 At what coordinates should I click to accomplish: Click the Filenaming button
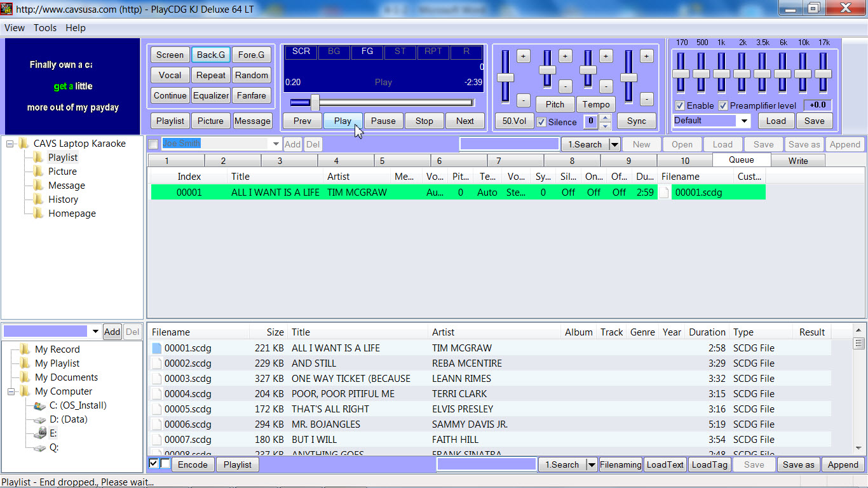pos(621,464)
